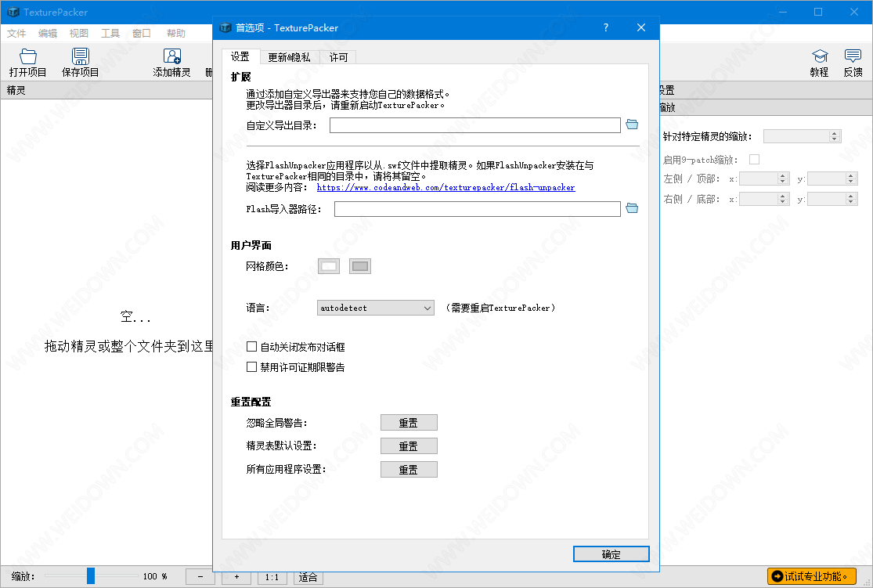Viewport: 873px width, 588px height.
Task: Click the zoom out minus button
Action: pyautogui.click(x=200, y=577)
